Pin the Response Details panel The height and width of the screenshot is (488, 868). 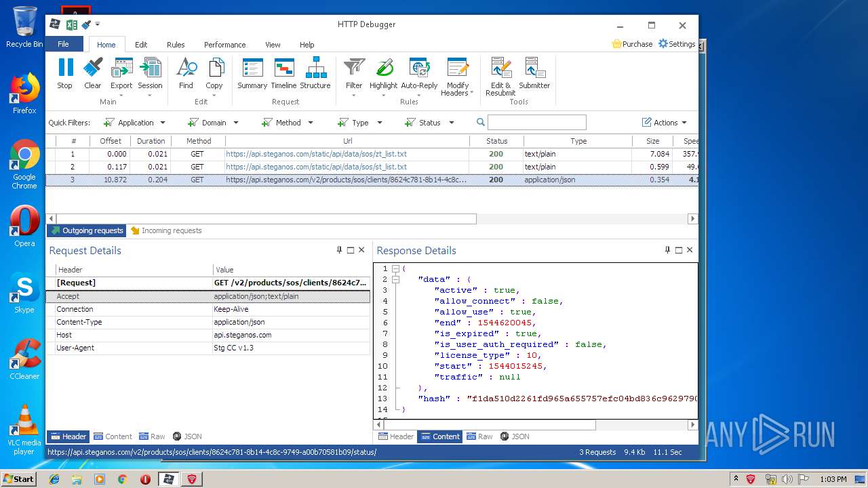pyautogui.click(x=668, y=250)
